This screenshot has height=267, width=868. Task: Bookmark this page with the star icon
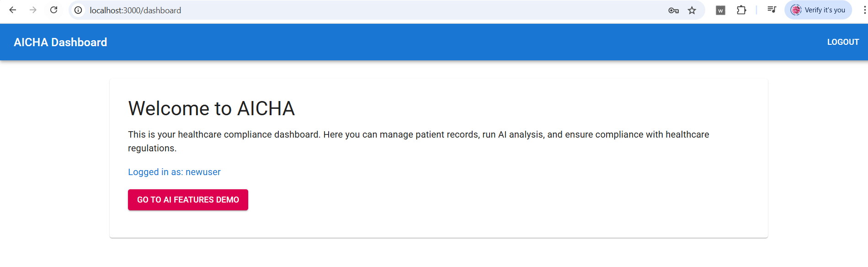click(x=692, y=10)
